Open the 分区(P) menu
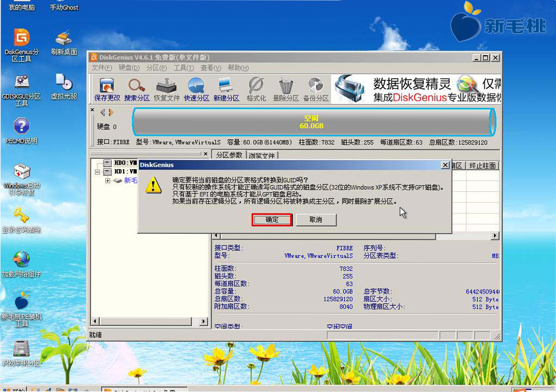Viewport: 556px width, 392px height. click(156, 68)
